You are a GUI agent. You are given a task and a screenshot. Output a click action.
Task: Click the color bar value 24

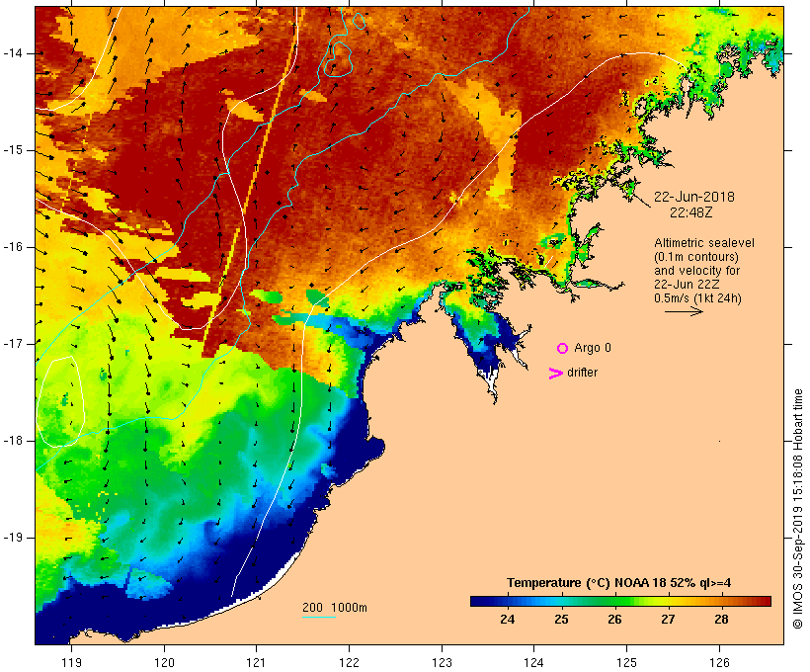click(x=508, y=619)
